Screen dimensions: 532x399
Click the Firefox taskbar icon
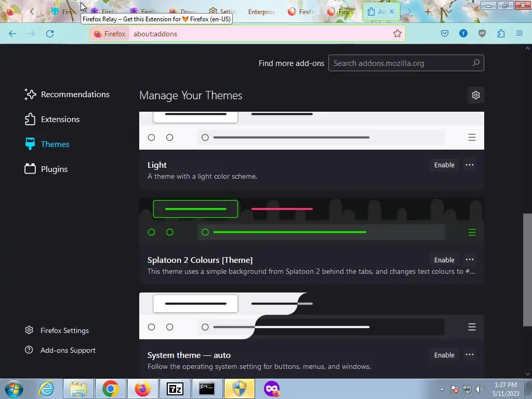pos(142,389)
